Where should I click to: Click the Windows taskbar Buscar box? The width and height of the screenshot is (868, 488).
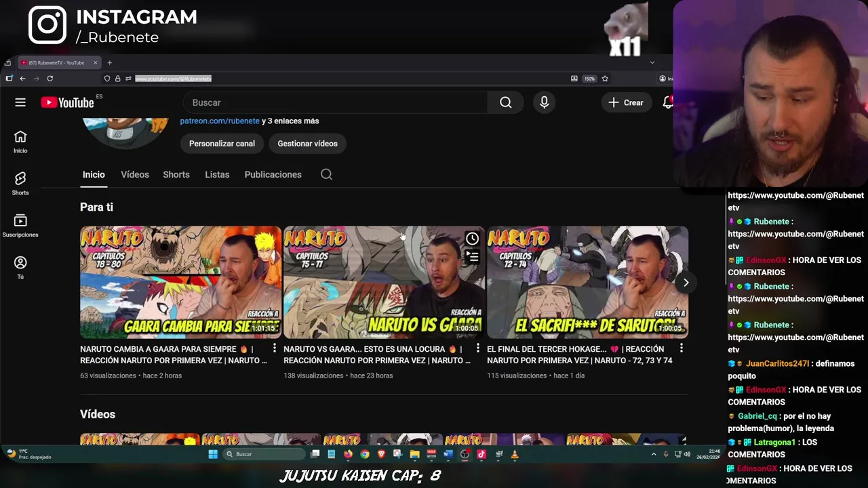click(264, 454)
